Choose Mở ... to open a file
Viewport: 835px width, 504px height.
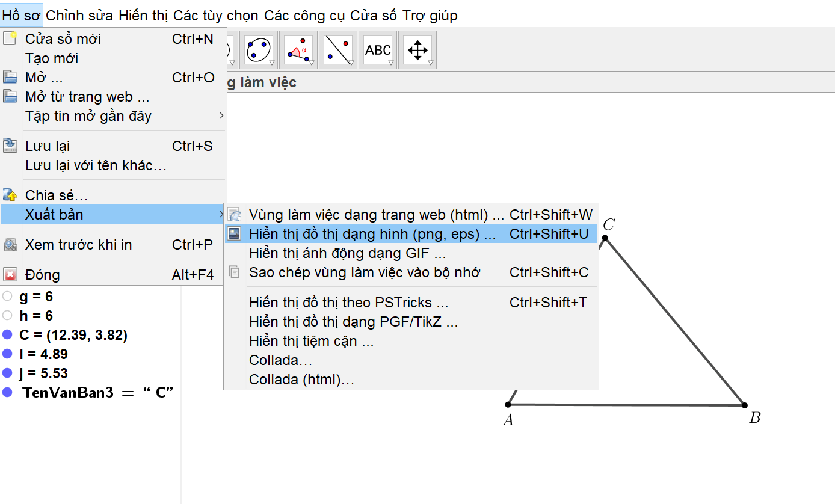114,78
